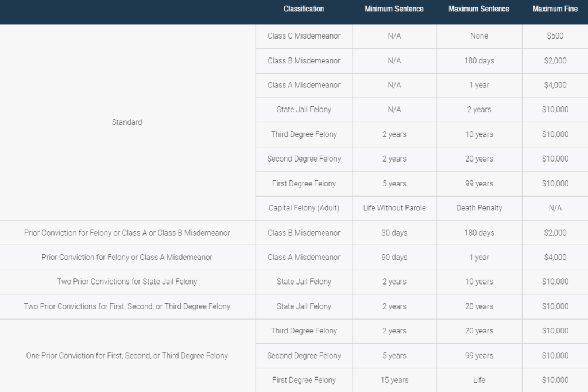Select the Standard category cell
This screenshot has height=392, width=588.
pyautogui.click(x=127, y=122)
